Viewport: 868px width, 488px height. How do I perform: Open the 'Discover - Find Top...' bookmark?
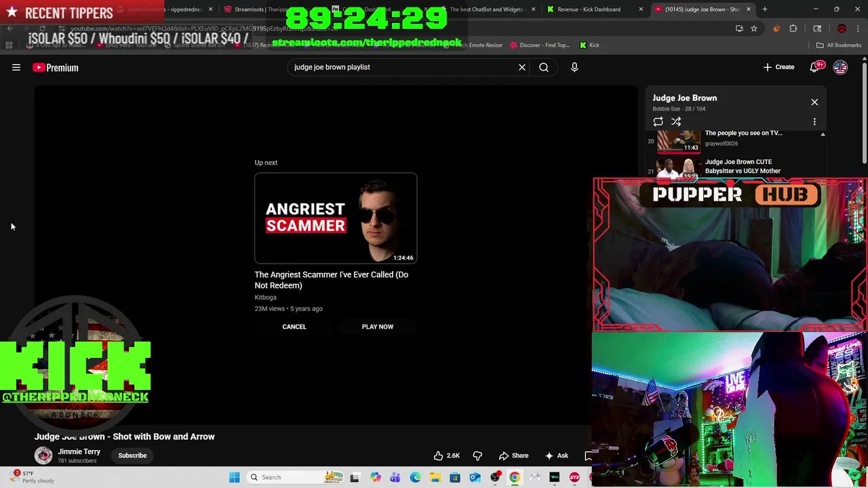540,45
